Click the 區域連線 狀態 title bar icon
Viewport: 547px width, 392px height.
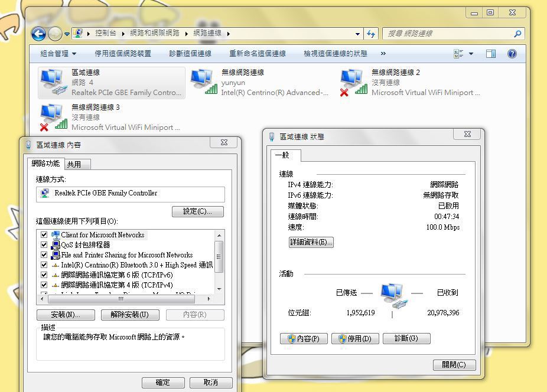tap(272, 137)
